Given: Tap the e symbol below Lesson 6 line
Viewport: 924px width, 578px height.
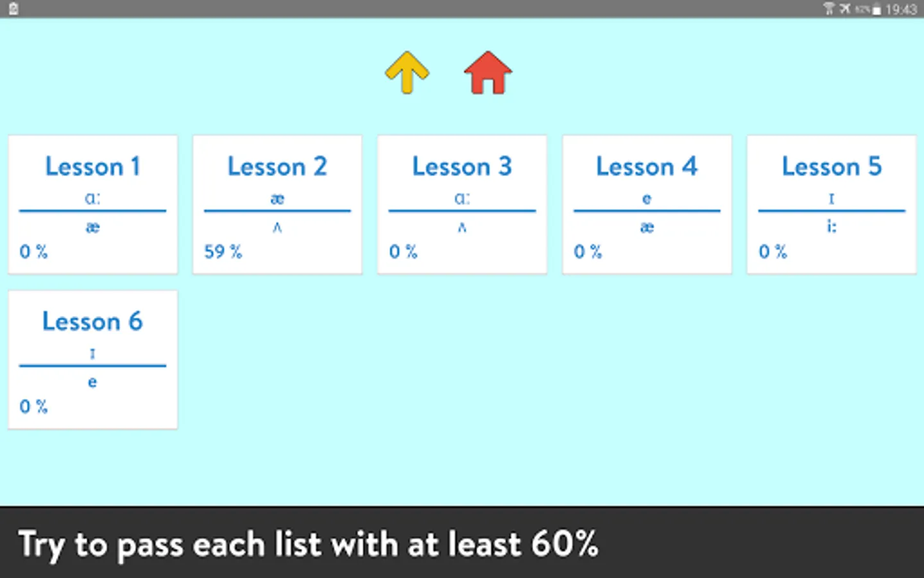Looking at the screenshot, I should click(92, 382).
